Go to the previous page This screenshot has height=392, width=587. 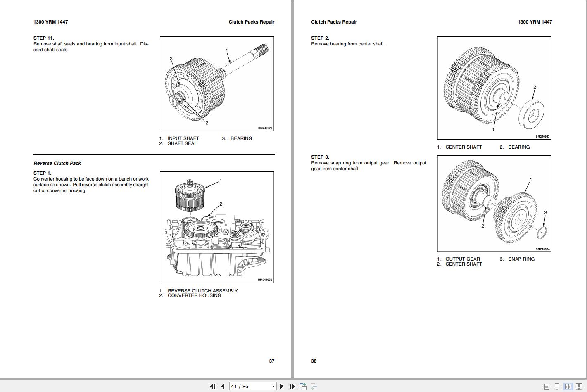[x=223, y=387]
